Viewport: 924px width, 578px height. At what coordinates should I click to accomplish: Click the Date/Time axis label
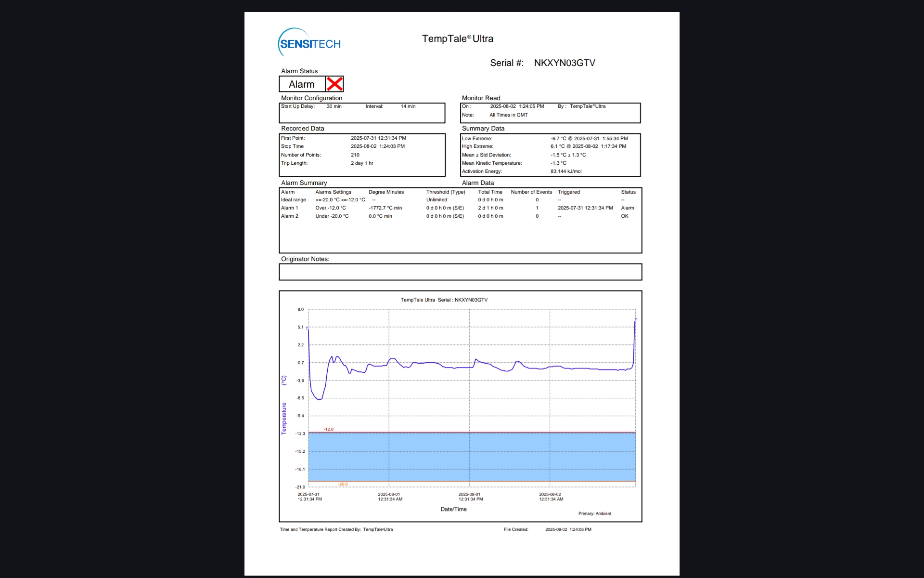pos(453,509)
